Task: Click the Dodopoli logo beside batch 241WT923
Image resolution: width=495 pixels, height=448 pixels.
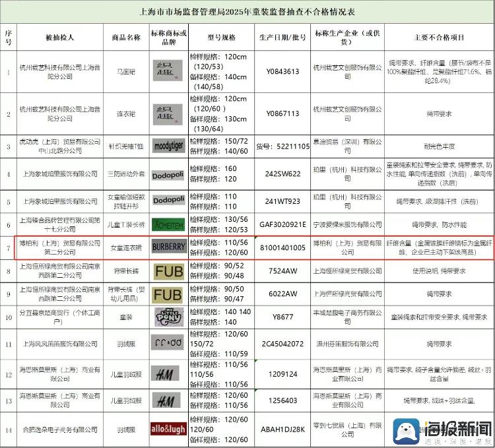Action: (x=168, y=200)
